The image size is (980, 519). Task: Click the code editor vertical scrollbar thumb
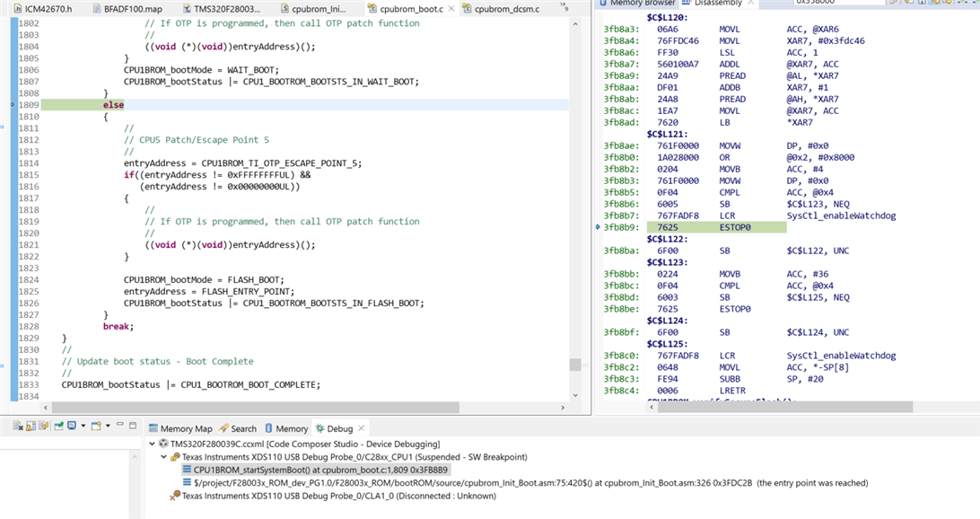[x=574, y=365]
